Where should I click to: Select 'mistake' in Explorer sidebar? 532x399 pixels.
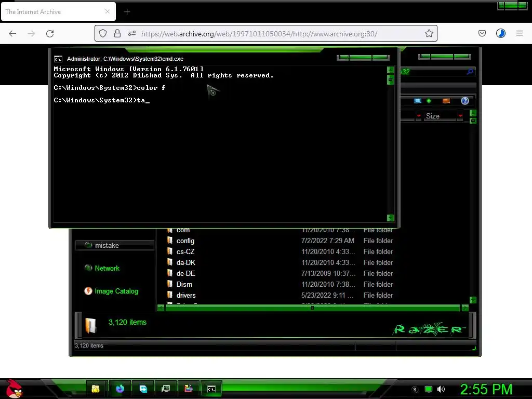[115, 245]
